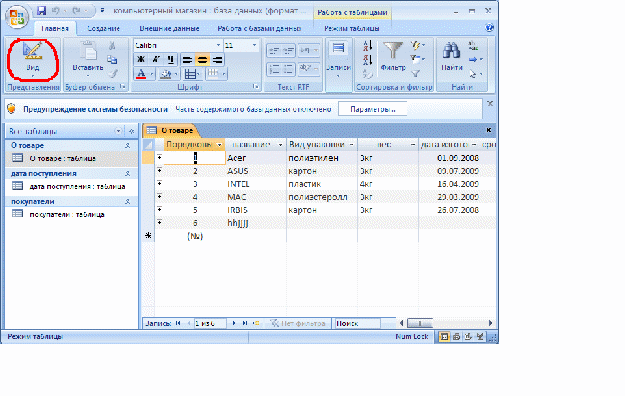
Task: Collapse the О товаре group in navigation pane
Action: [128, 146]
